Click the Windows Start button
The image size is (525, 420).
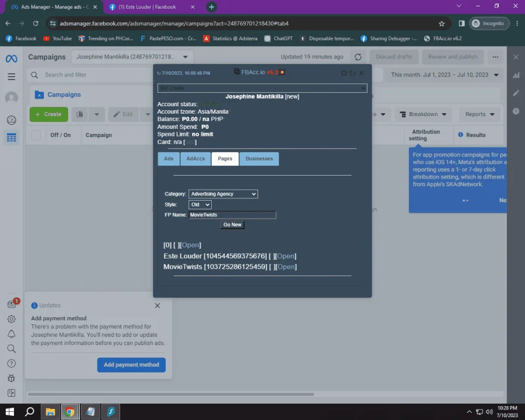click(x=10, y=412)
